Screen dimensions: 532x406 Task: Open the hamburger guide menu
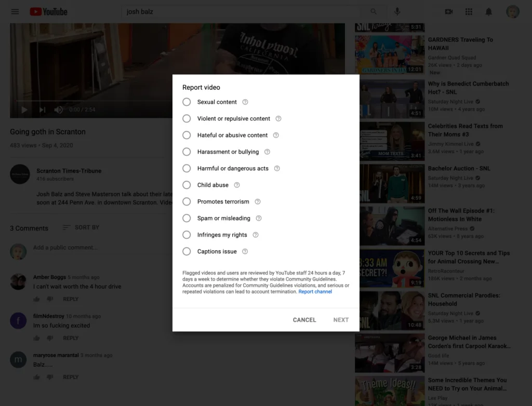tap(15, 11)
